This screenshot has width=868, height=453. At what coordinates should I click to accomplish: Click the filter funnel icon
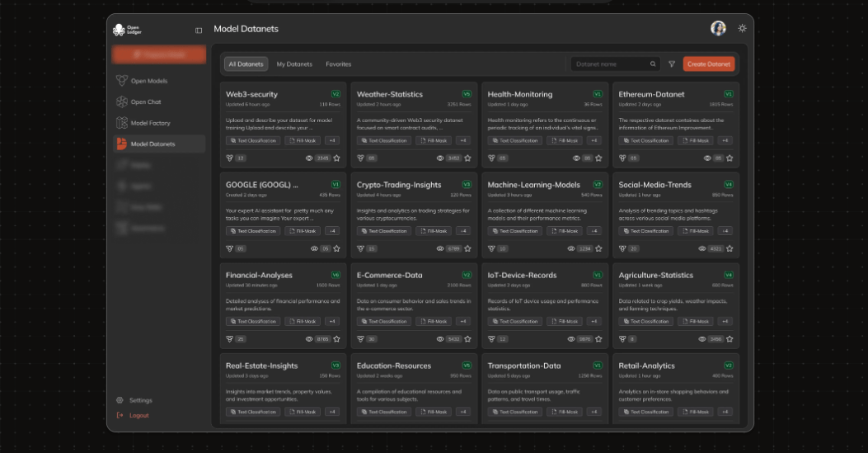pos(672,64)
